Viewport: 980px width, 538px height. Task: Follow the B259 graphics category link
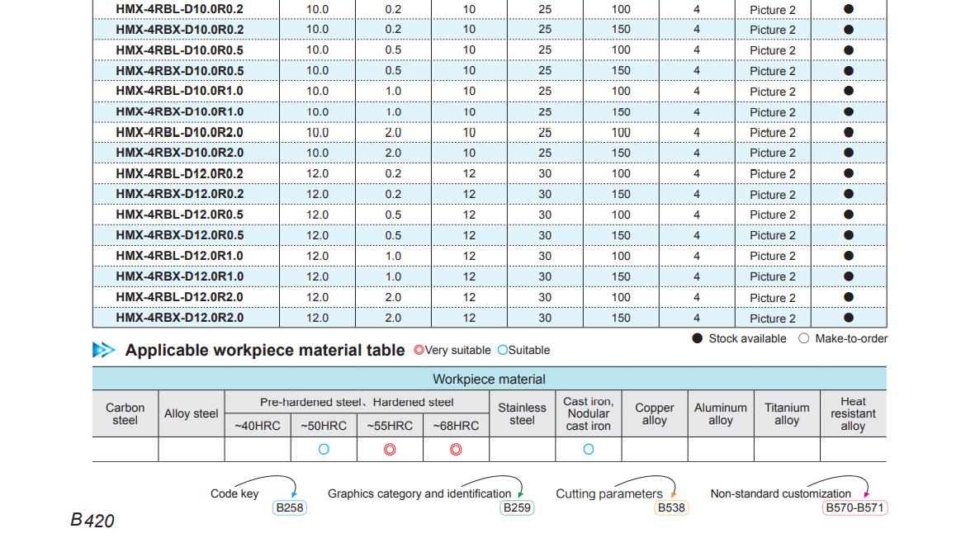pos(517,507)
